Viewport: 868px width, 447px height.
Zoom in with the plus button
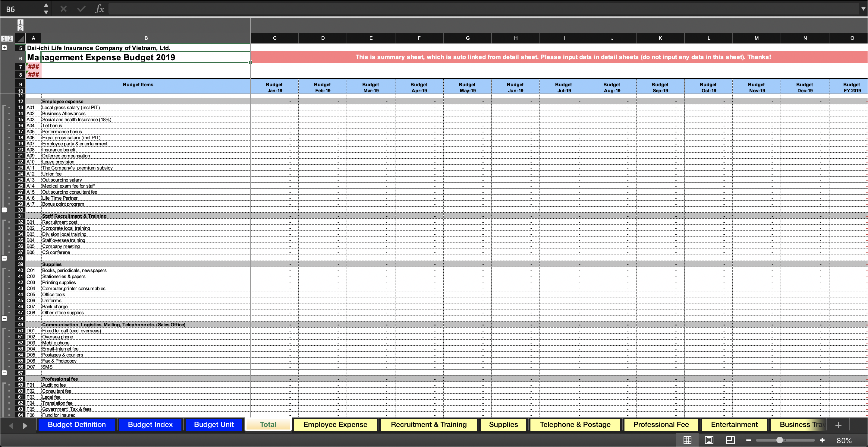[822, 440]
